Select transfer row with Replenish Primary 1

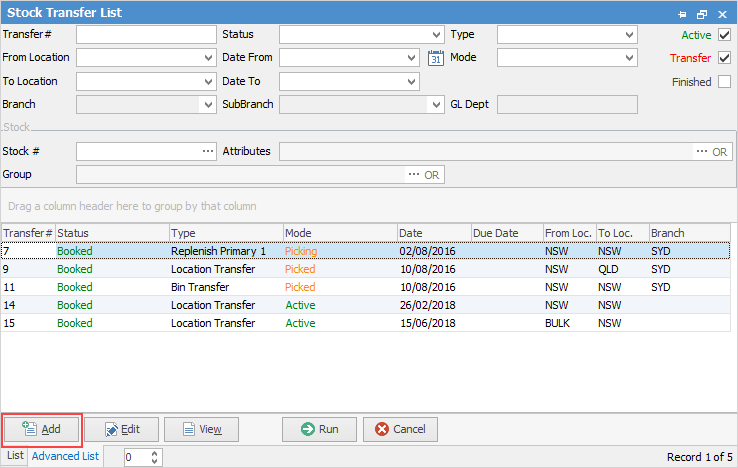pos(366,251)
